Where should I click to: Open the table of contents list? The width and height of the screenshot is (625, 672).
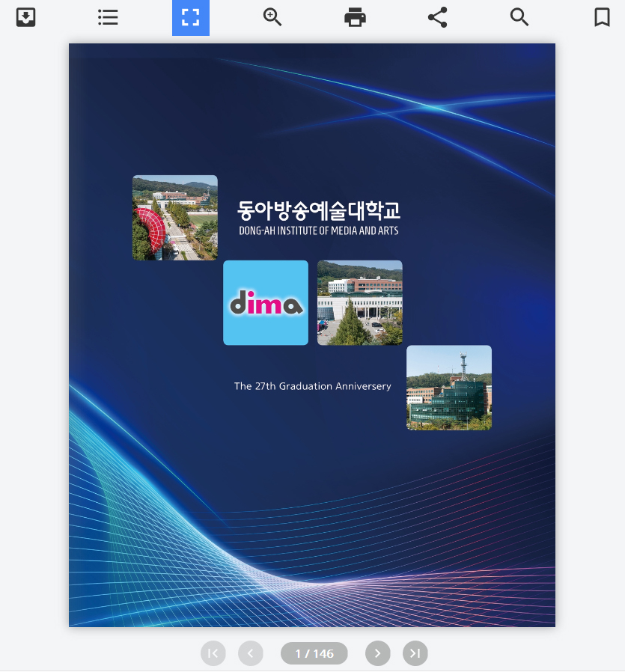(x=109, y=17)
